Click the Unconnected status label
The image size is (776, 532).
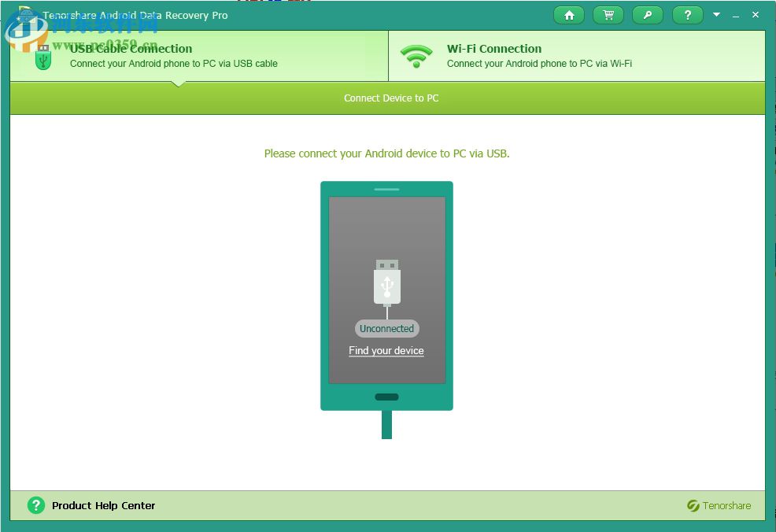[x=386, y=328]
